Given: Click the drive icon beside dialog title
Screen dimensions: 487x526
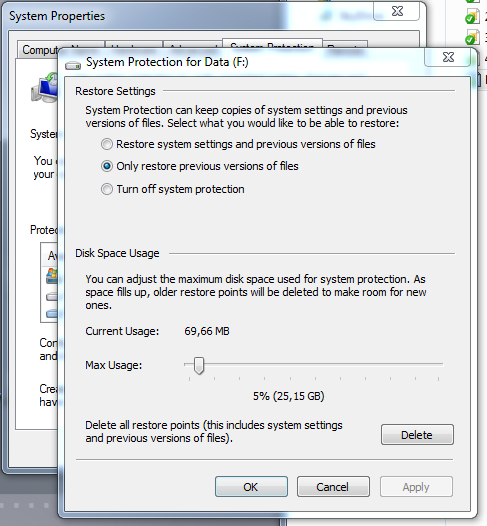Looking at the screenshot, I should click(73, 65).
